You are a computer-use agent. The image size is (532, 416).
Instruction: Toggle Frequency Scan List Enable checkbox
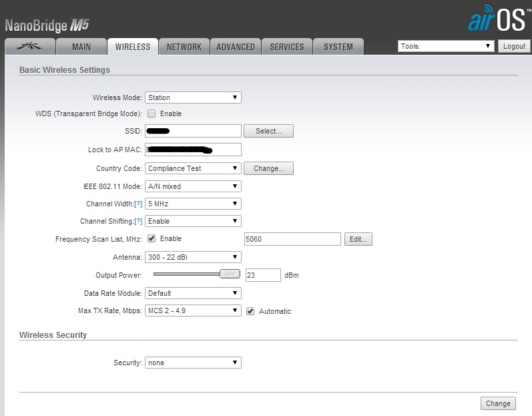coord(152,238)
